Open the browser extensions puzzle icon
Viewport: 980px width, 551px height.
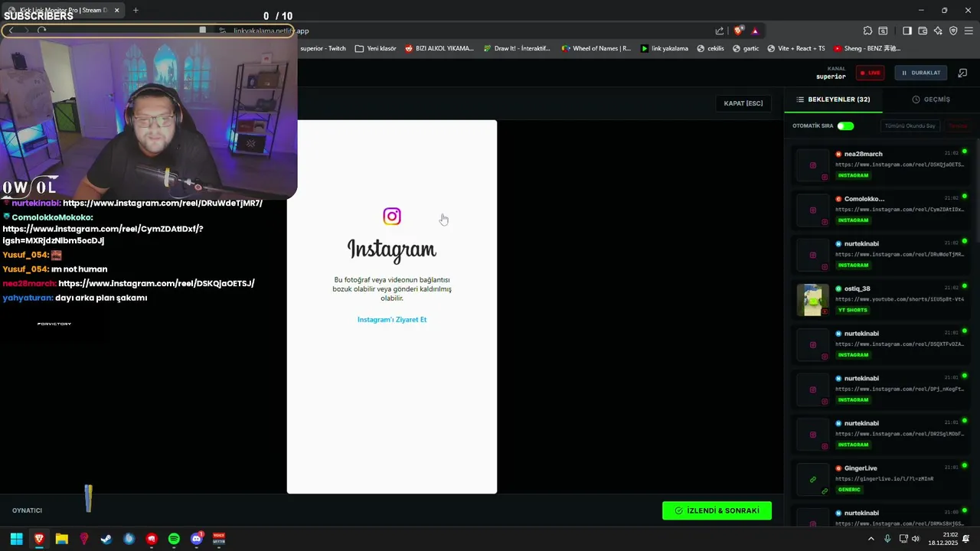[867, 31]
